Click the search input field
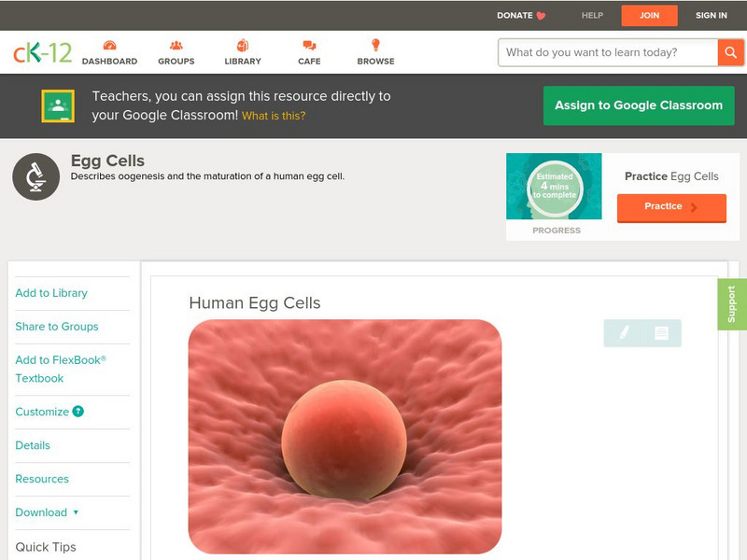 point(608,52)
